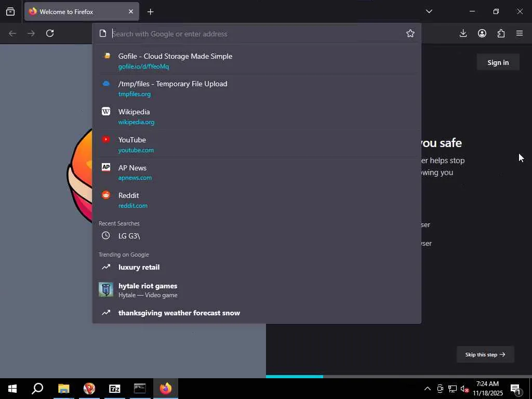Click the onboarding progress bar
Viewport: 532px width, 399px height.
(x=398, y=377)
